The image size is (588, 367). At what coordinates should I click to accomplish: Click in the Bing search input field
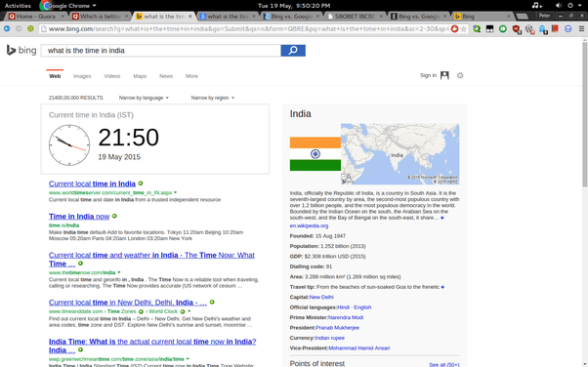click(x=161, y=50)
